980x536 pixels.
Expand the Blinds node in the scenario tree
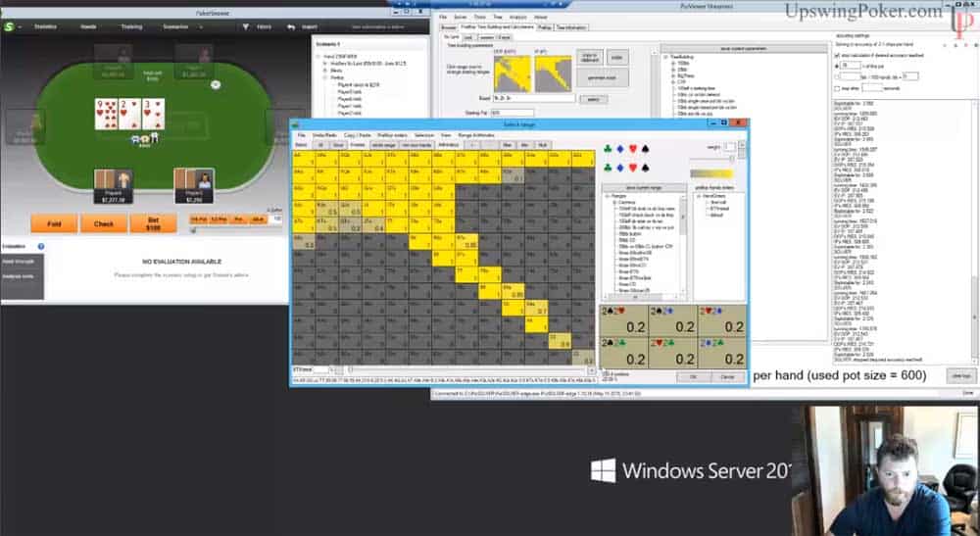(x=325, y=71)
